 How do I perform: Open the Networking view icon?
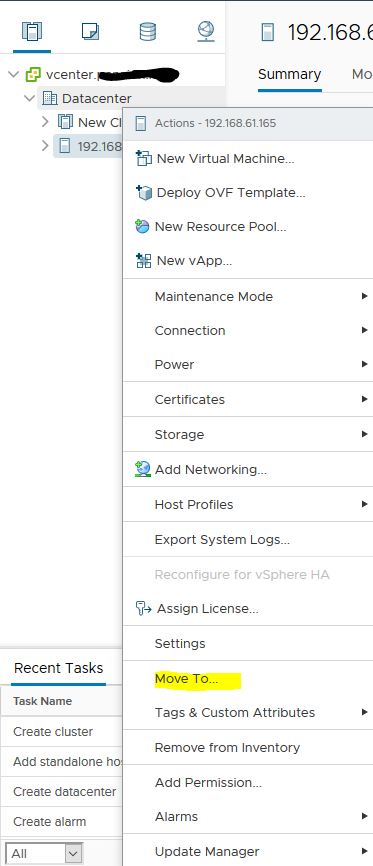point(206,31)
